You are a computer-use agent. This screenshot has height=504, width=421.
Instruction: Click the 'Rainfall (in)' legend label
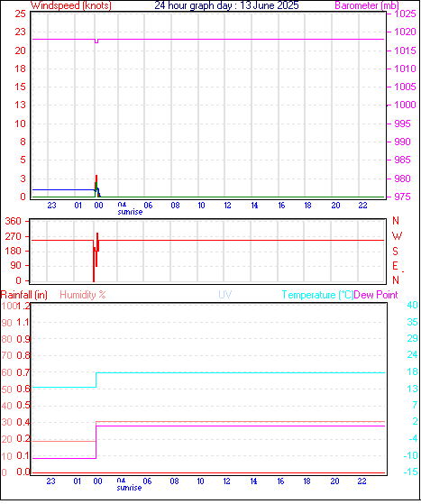click(24, 295)
